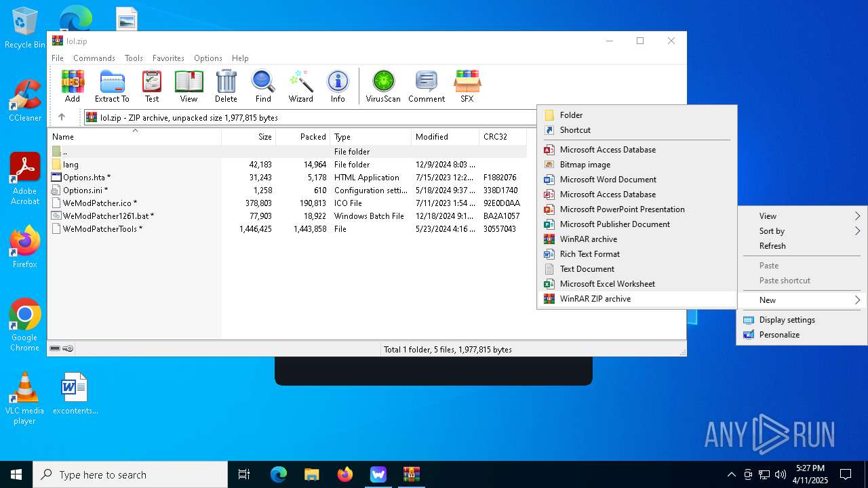Viewport: 868px width, 488px height.
Task: Open File Explorer from the taskbar
Action: 311,474
